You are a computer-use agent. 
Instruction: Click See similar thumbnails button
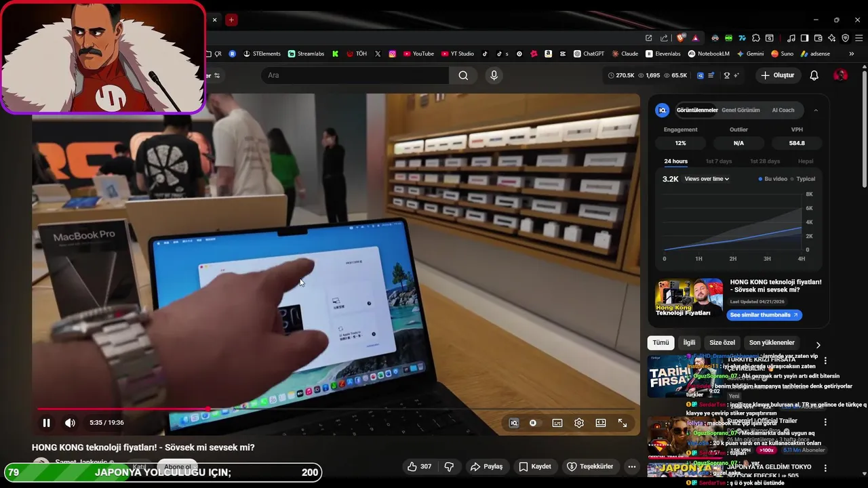pyautogui.click(x=764, y=315)
